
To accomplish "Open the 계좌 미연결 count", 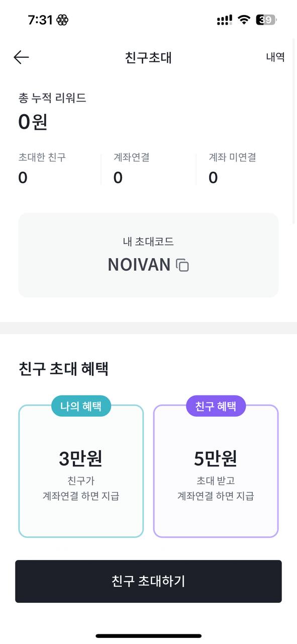I will coord(213,178).
